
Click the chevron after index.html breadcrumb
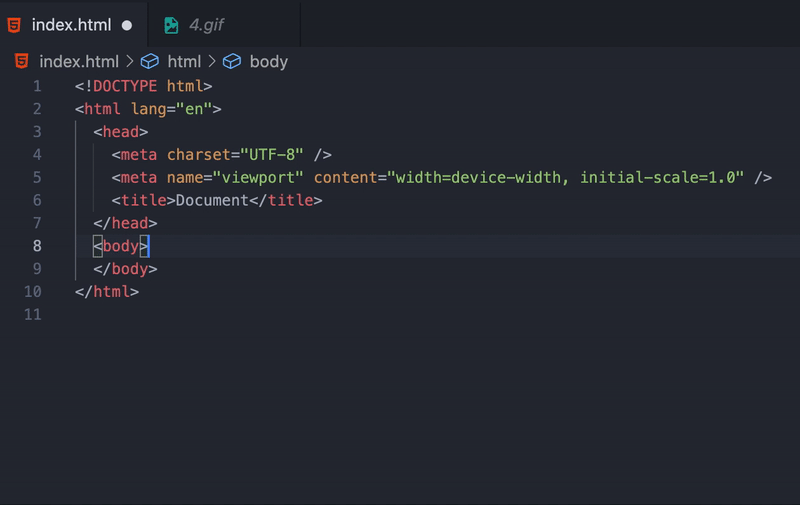pos(130,62)
